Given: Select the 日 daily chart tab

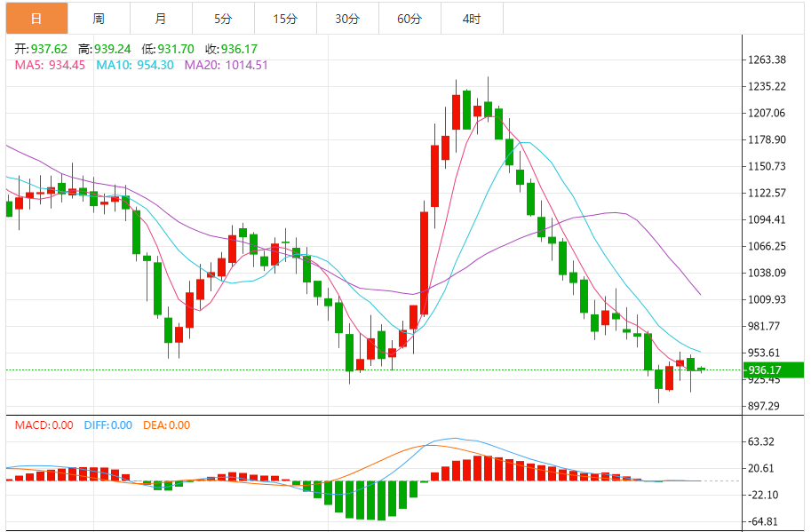Looking at the screenshot, I should tap(36, 18).
